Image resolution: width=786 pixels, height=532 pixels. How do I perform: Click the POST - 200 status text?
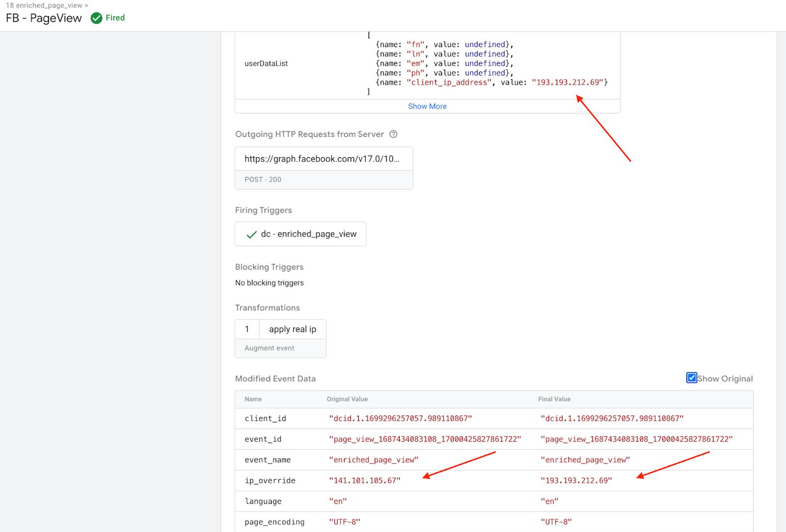point(263,180)
